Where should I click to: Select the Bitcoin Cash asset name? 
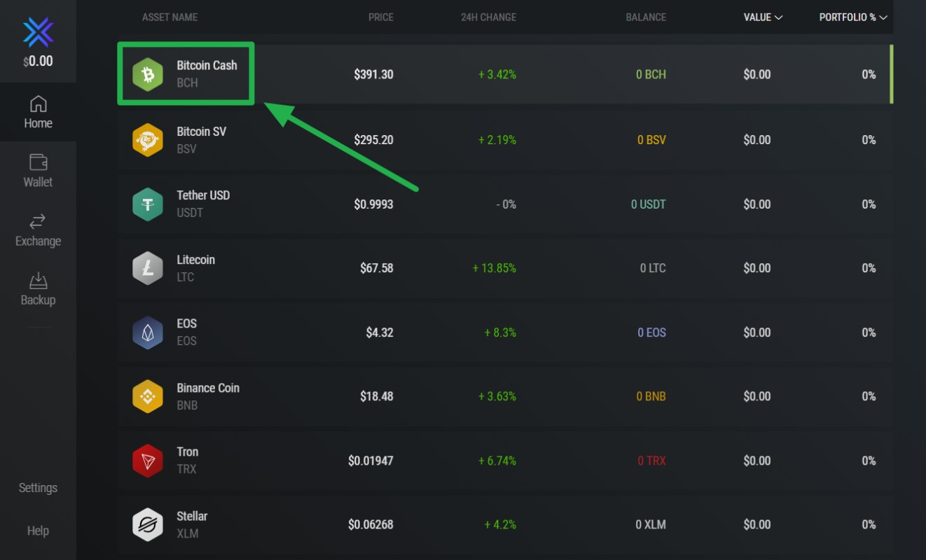point(207,65)
